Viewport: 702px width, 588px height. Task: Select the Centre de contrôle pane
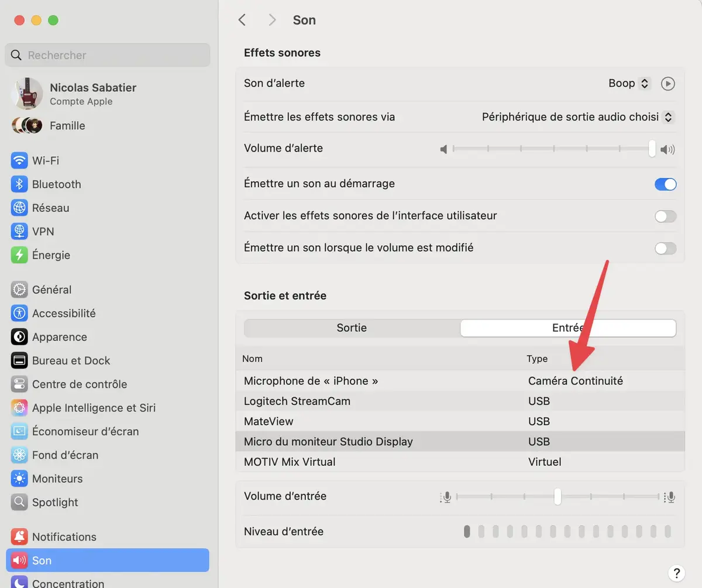click(x=79, y=384)
